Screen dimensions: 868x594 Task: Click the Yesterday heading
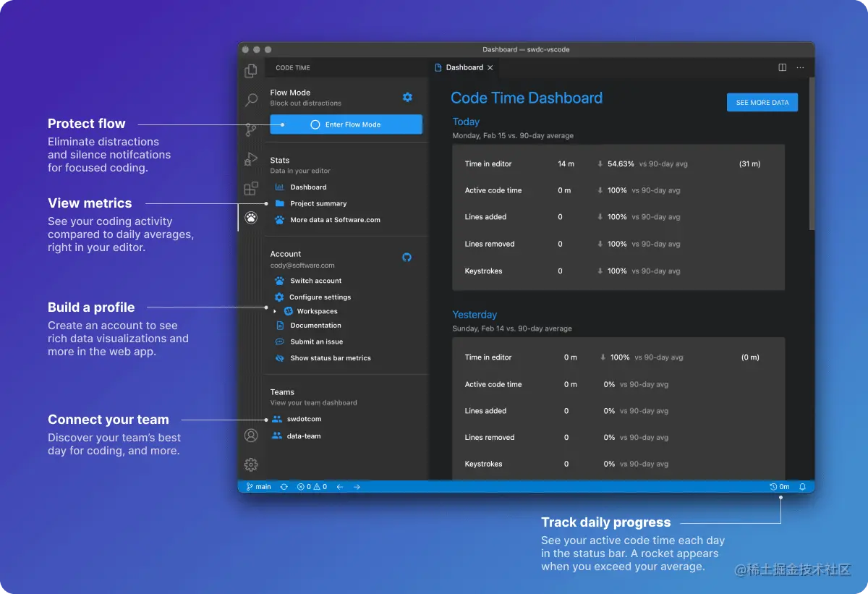[475, 315]
